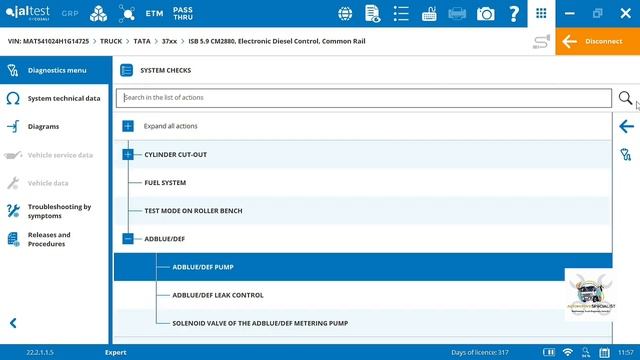Image resolution: width=640 pixels, height=360 pixels.
Task: Click the printer icon
Action: click(457, 14)
